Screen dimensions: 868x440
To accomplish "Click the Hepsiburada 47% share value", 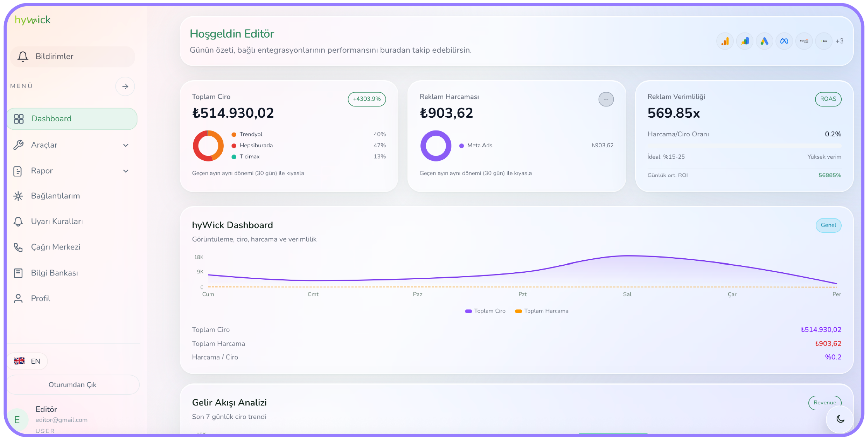I will pyautogui.click(x=379, y=146).
